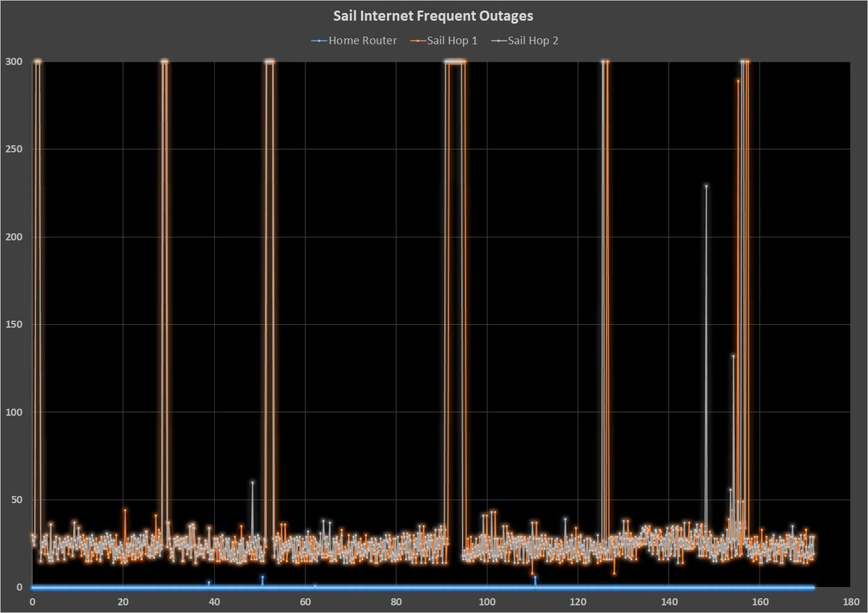The width and height of the screenshot is (868, 613).
Task: Click the y-axis label 300
Action: click(x=14, y=62)
